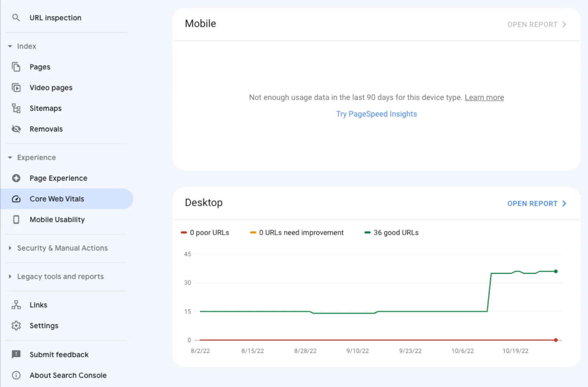Click the green endpoint dot on chart
Viewport: 588px width, 387px height.
(x=556, y=271)
